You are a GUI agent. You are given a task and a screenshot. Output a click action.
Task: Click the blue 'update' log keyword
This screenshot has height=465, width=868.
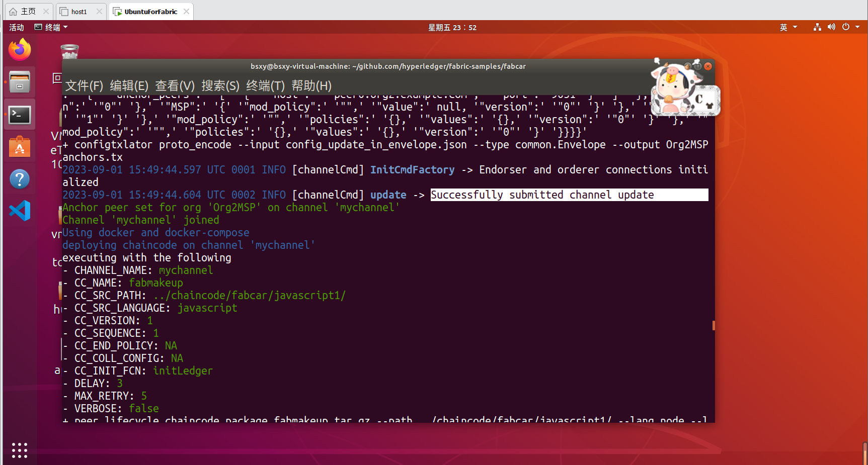pos(388,195)
